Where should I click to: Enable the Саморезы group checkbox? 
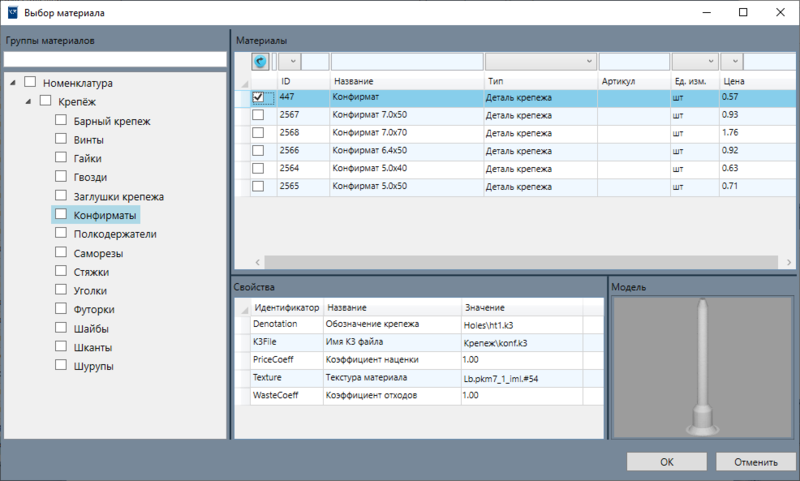click(x=61, y=252)
